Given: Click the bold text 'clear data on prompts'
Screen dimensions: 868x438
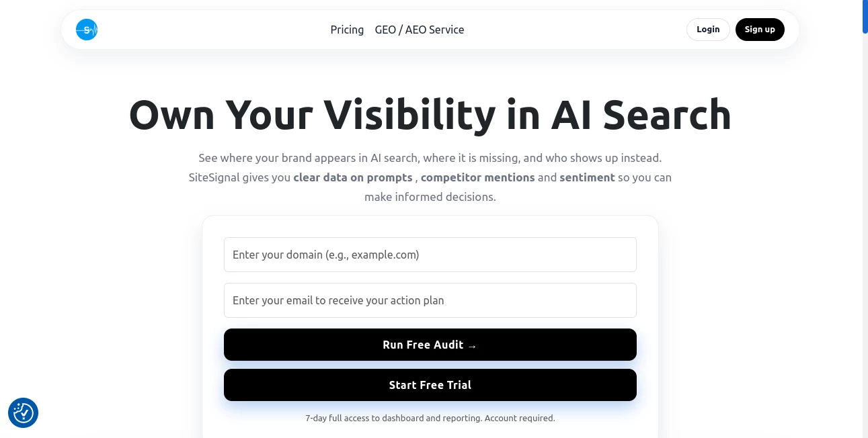Looking at the screenshot, I should click(x=353, y=177).
